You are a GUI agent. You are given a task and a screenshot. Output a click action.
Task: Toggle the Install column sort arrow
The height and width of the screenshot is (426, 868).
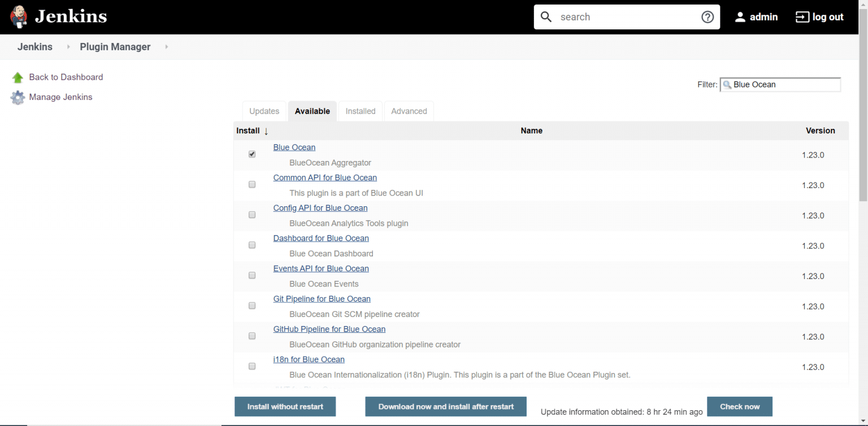point(266,131)
